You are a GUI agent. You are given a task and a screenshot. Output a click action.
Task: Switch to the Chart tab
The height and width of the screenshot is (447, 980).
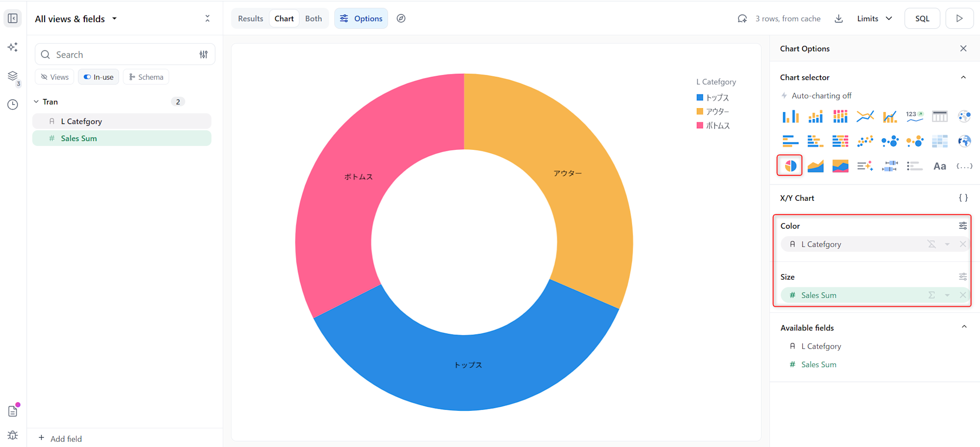click(x=284, y=19)
